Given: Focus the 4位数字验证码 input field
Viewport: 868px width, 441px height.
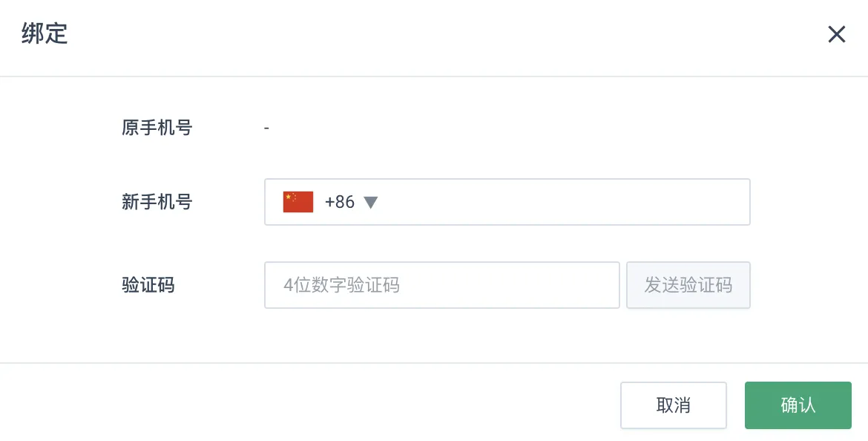Looking at the screenshot, I should (441, 285).
